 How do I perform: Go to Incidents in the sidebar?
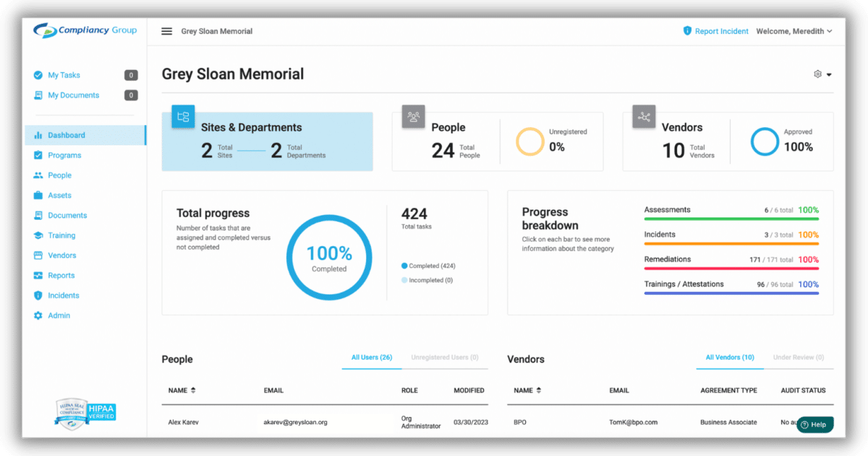click(64, 296)
